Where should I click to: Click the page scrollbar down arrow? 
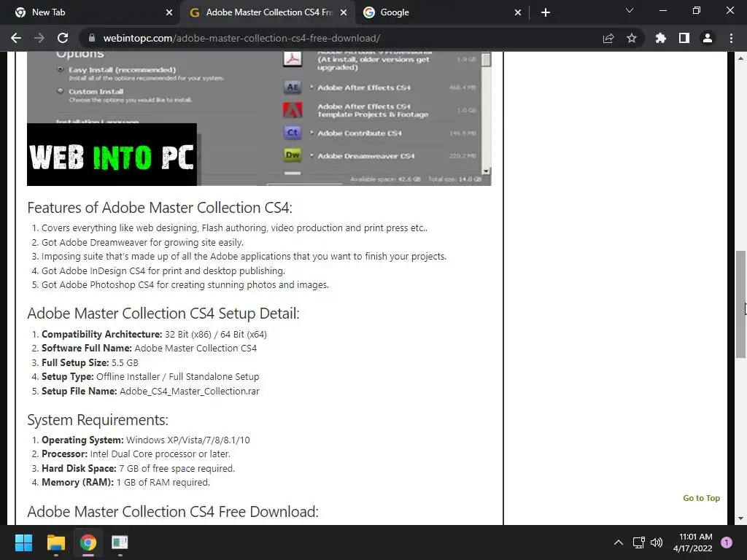(x=740, y=518)
